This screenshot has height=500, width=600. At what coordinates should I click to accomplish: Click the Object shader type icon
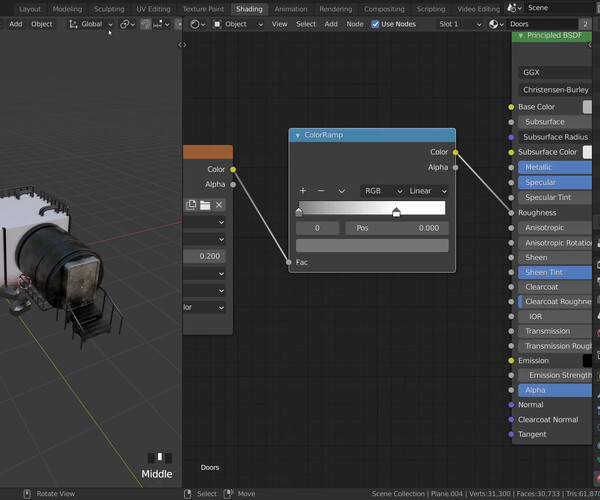pos(217,24)
